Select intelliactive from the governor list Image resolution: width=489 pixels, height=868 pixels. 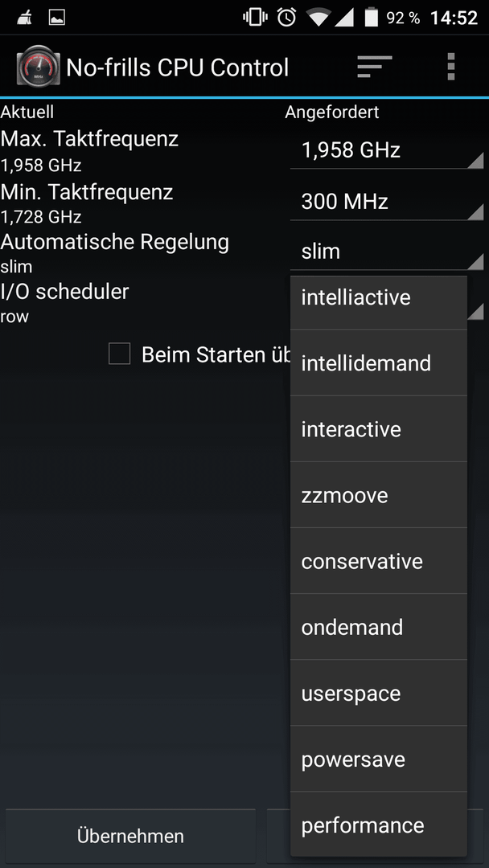[x=379, y=298]
